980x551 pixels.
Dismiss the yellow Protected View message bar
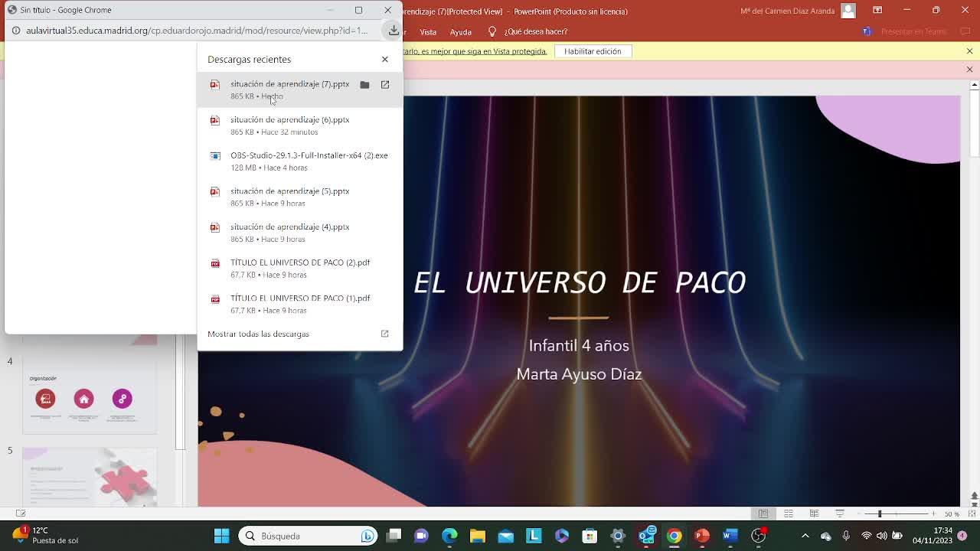(x=969, y=51)
